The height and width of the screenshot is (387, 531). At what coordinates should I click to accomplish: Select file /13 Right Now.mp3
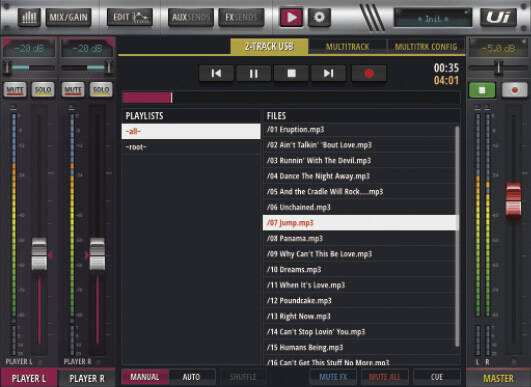point(359,316)
